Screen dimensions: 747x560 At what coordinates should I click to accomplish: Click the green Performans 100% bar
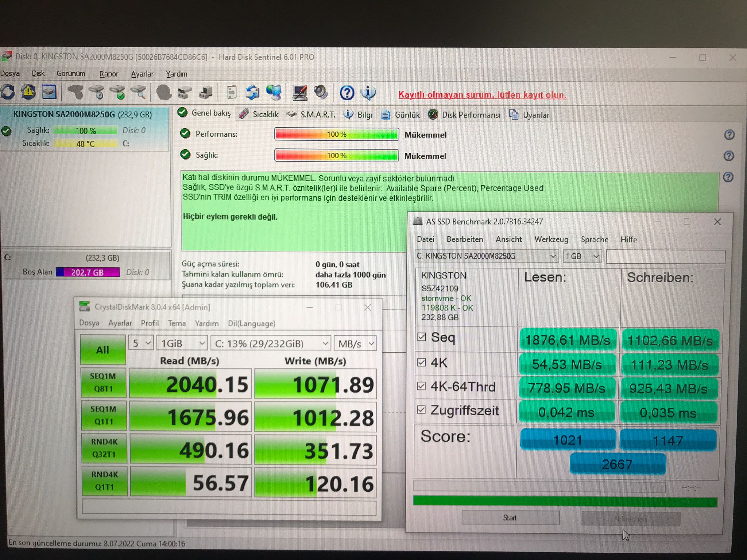coord(336,135)
